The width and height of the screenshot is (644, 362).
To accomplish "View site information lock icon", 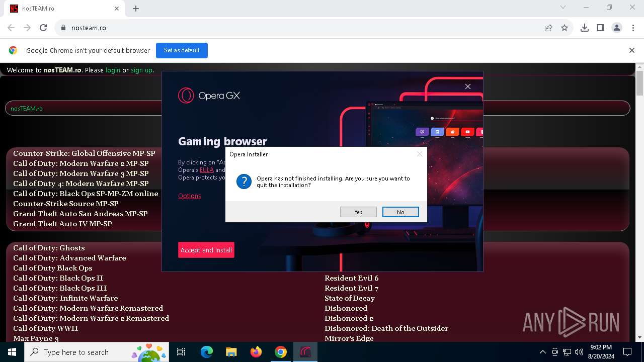I will tap(63, 28).
